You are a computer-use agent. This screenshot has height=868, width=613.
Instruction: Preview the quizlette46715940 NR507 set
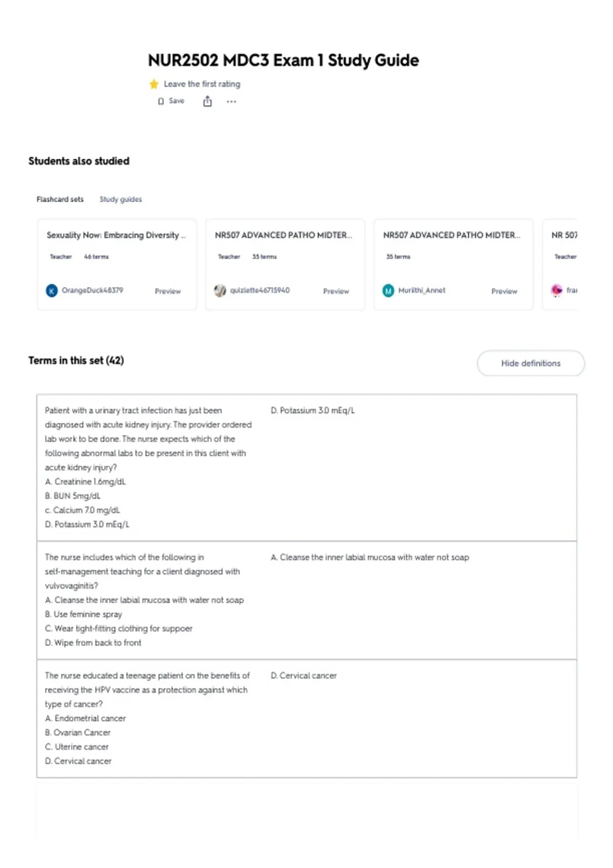pos(336,291)
